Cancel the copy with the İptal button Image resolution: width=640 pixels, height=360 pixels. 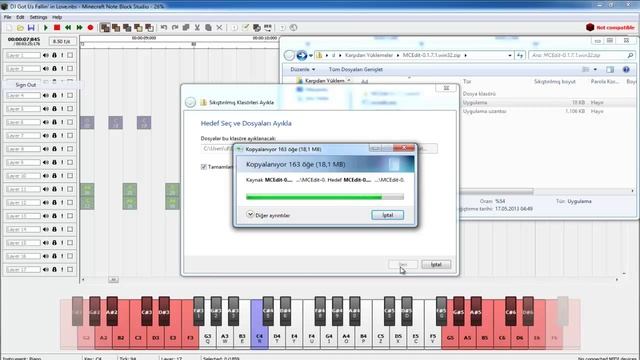tap(387, 215)
